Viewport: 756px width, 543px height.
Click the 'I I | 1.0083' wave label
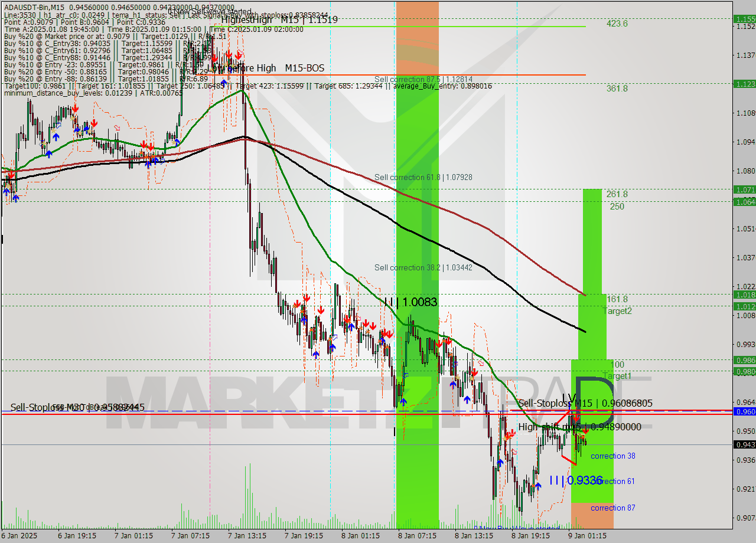coord(410,302)
